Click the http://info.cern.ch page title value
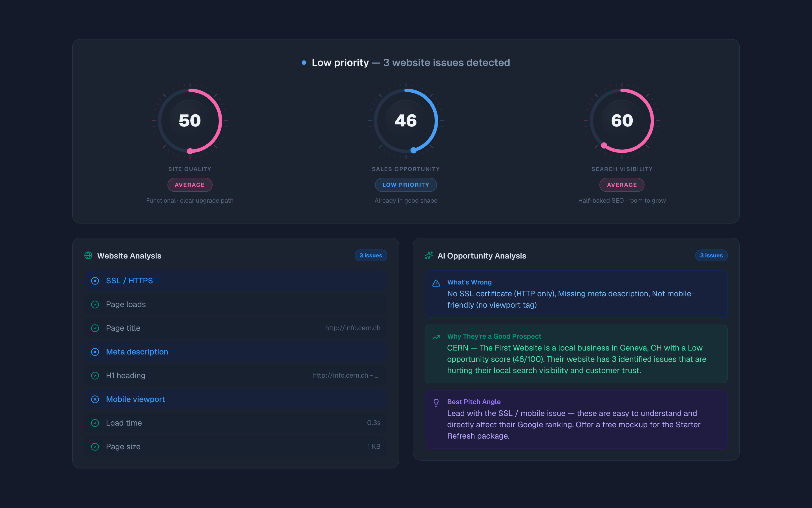The height and width of the screenshot is (508, 812). pos(353,328)
